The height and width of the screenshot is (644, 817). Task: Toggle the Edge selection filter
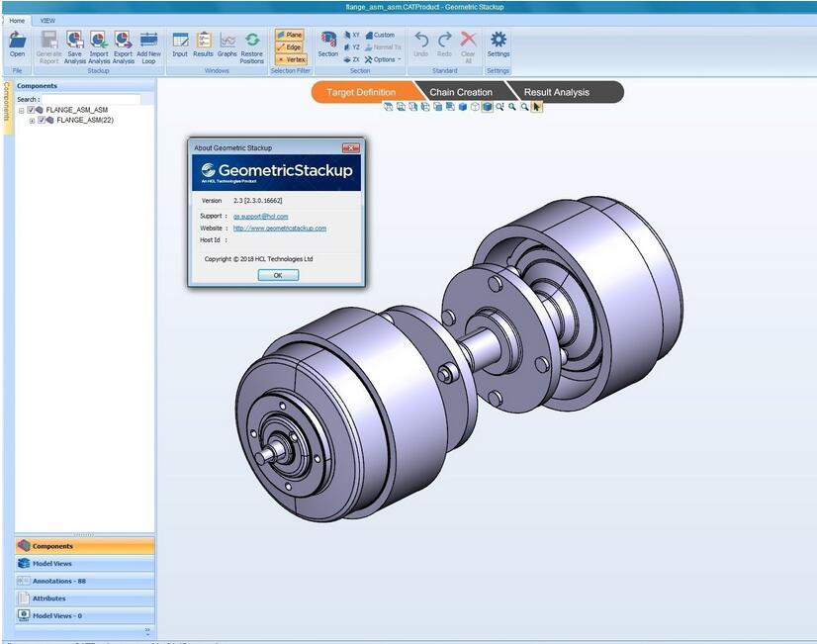coord(290,46)
